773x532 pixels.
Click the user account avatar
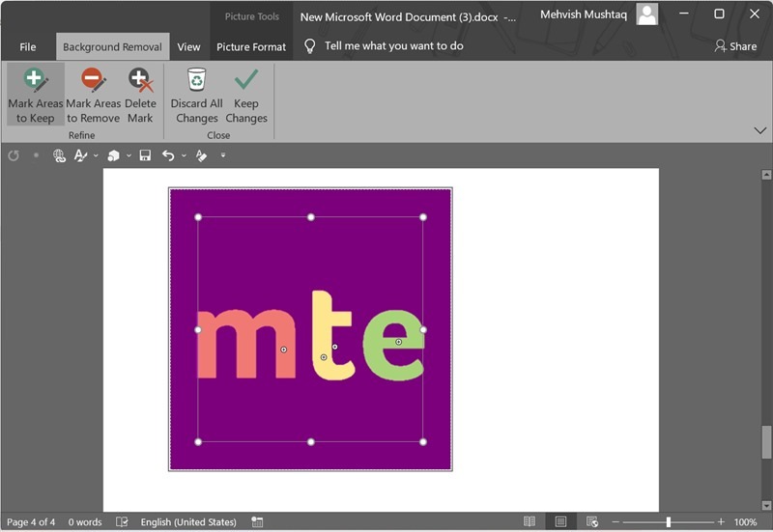click(x=646, y=14)
